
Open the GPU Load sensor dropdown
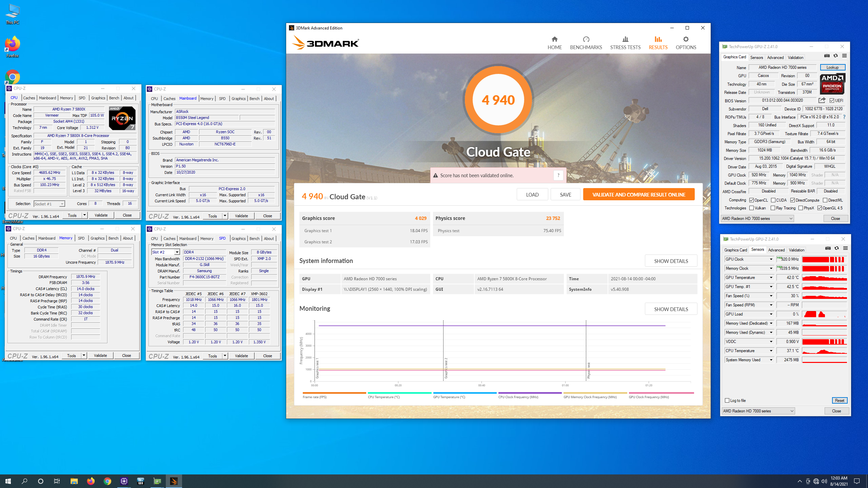coord(771,314)
